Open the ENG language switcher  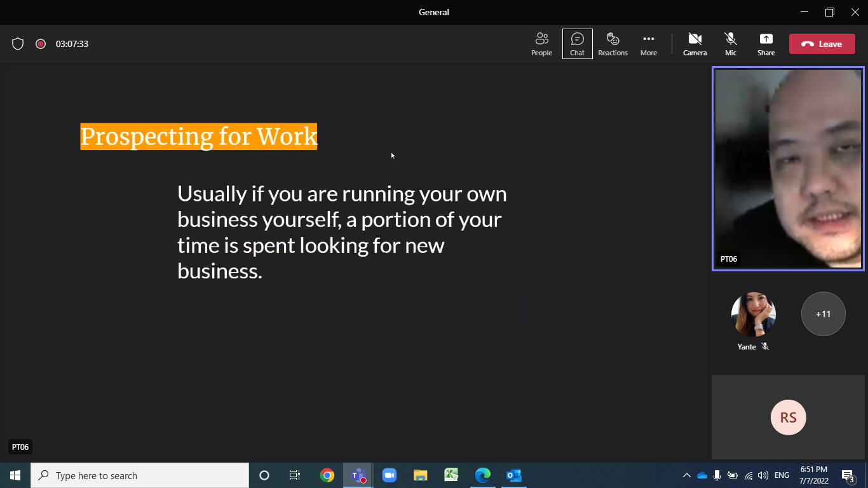click(782, 475)
